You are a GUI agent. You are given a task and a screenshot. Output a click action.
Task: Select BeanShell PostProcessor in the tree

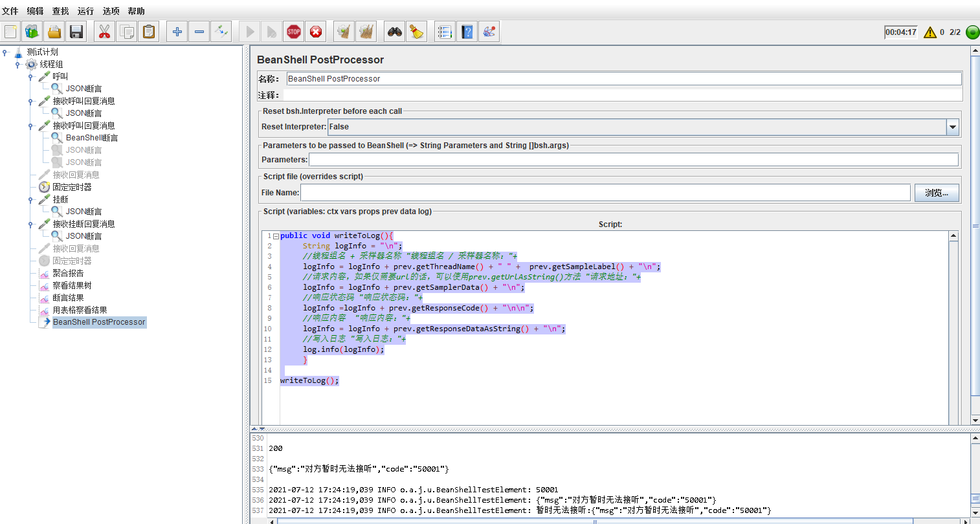(99, 322)
